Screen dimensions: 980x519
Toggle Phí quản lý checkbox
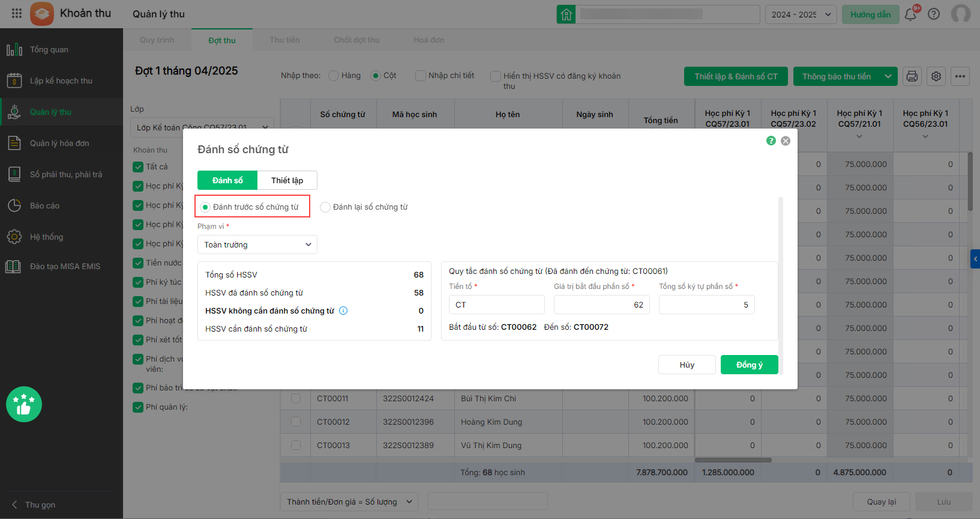138,407
